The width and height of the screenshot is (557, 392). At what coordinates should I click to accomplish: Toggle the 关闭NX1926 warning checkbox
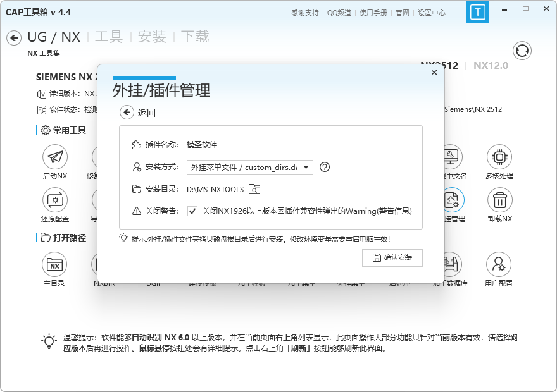[x=192, y=211]
